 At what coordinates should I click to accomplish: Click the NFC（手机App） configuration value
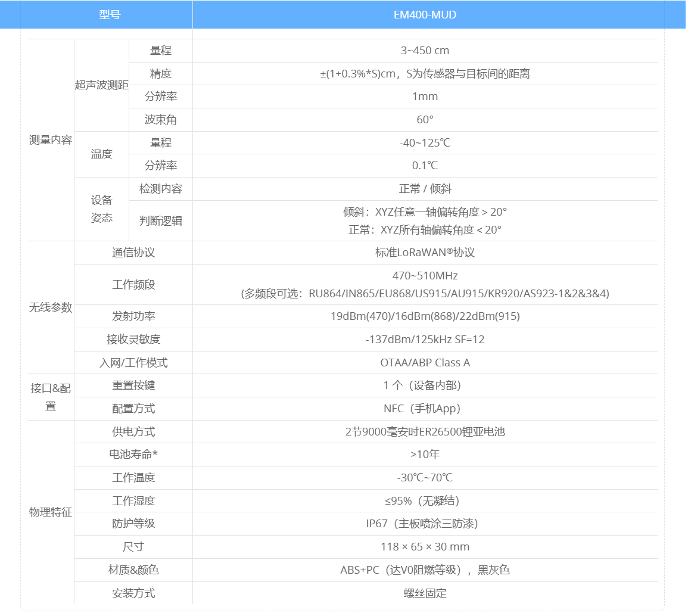(425, 409)
